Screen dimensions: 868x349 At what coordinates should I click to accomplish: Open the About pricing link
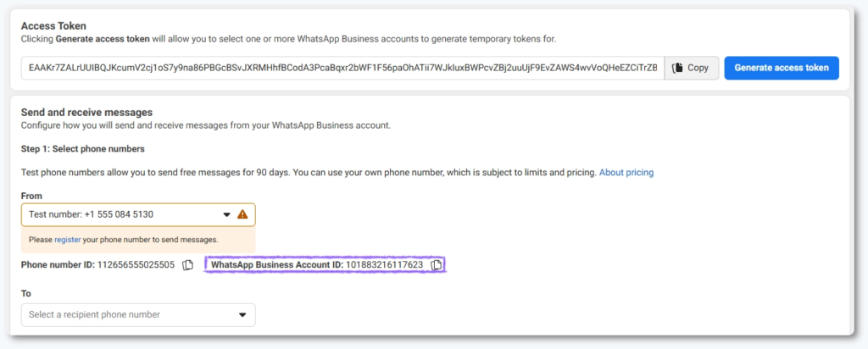pos(626,172)
